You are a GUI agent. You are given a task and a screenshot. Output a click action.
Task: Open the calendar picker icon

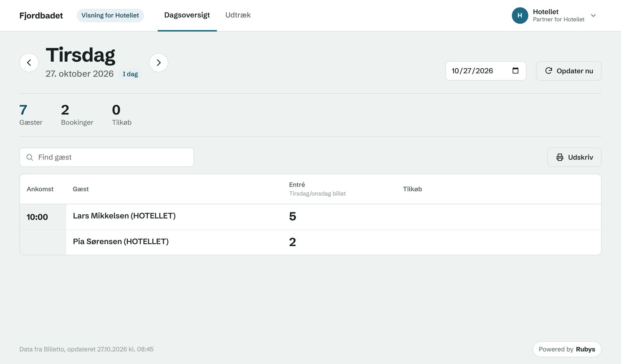point(515,71)
